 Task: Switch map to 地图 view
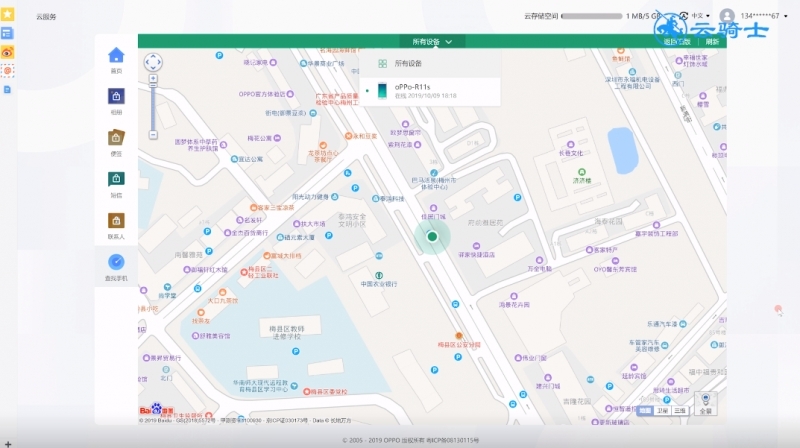(x=645, y=410)
